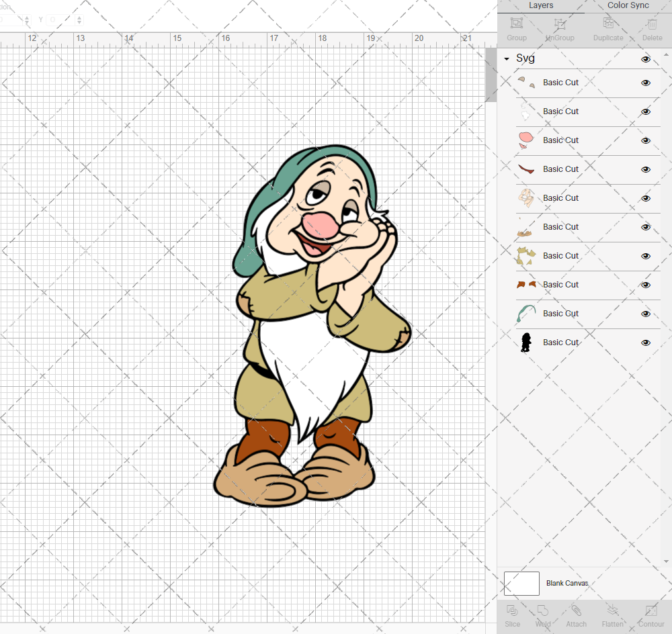The image size is (672, 634).
Task: Click the Blank Canvas label
Action: 567,583
